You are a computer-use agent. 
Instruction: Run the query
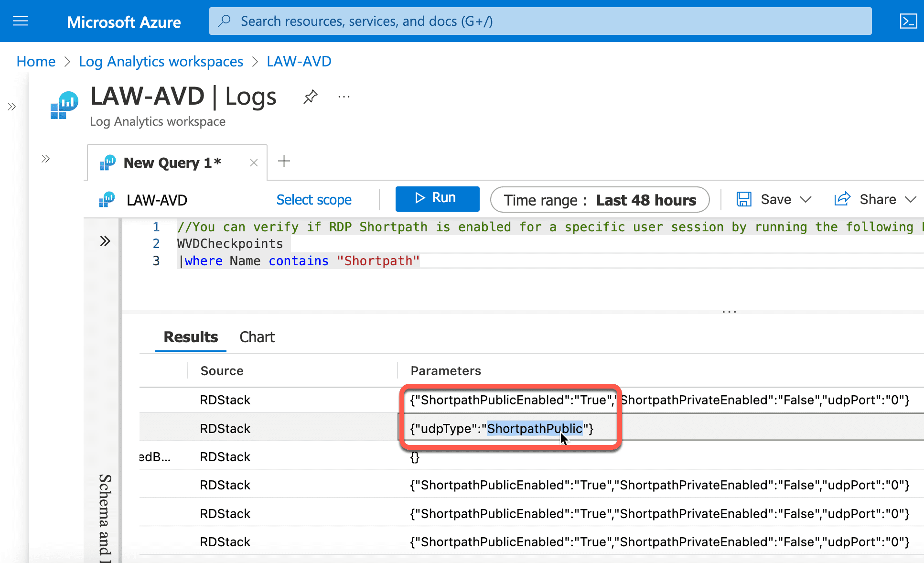point(437,198)
